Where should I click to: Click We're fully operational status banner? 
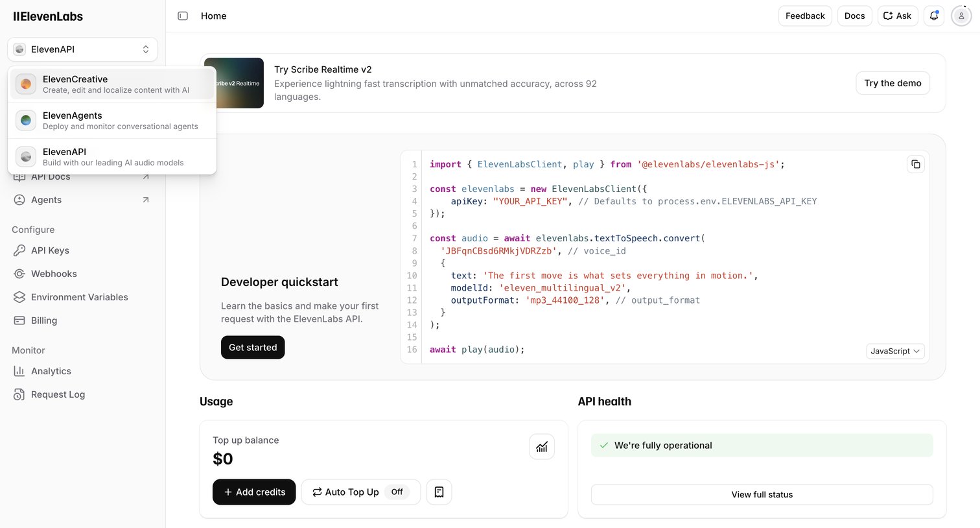coord(762,446)
